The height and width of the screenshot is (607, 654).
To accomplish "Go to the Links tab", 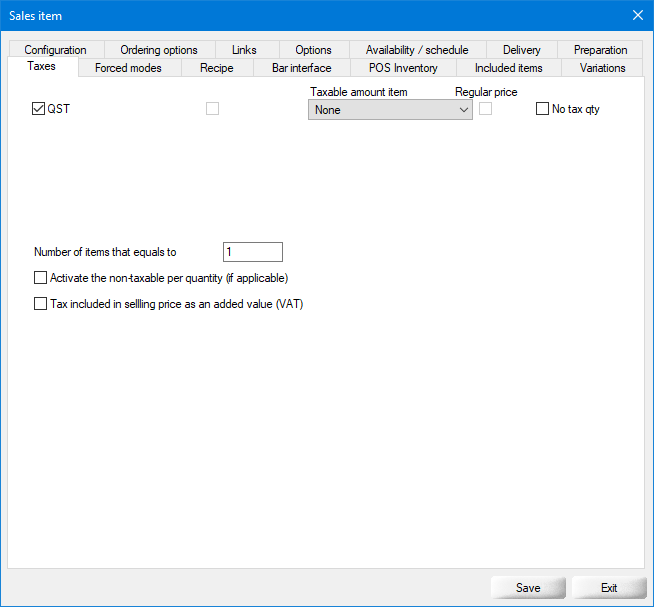I will [x=244, y=50].
